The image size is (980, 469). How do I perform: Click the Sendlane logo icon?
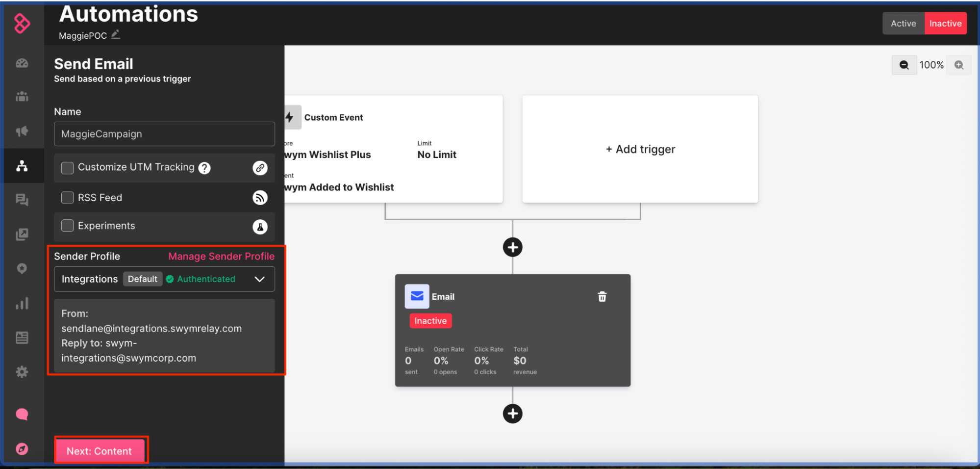[x=22, y=24]
